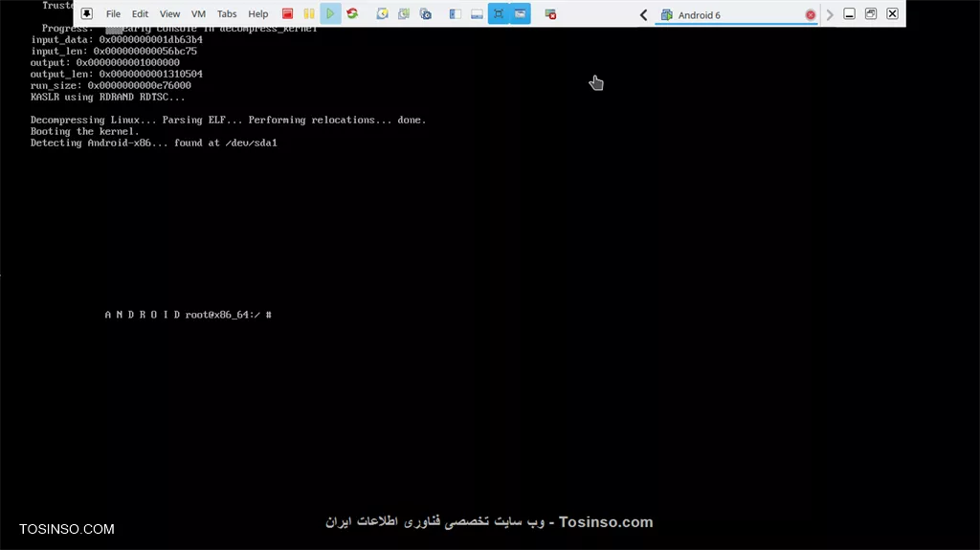Minimize the VMware window
980x550 pixels.
850,13
